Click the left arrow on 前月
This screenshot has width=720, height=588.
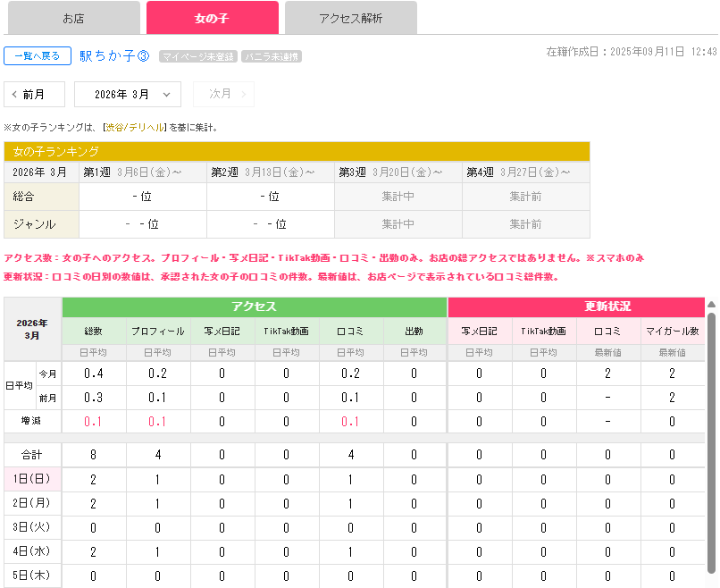(x=14, y=94)
